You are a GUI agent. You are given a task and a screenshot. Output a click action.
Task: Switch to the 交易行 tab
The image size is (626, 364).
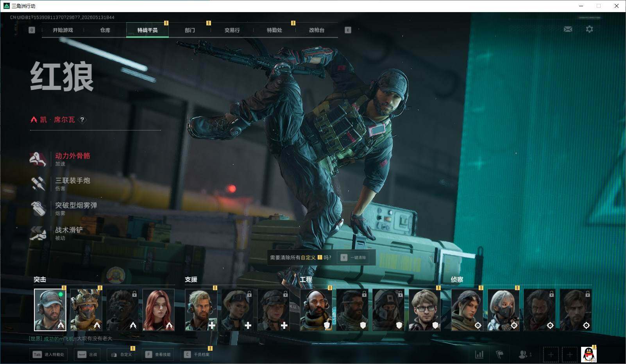tap(232, 30)
